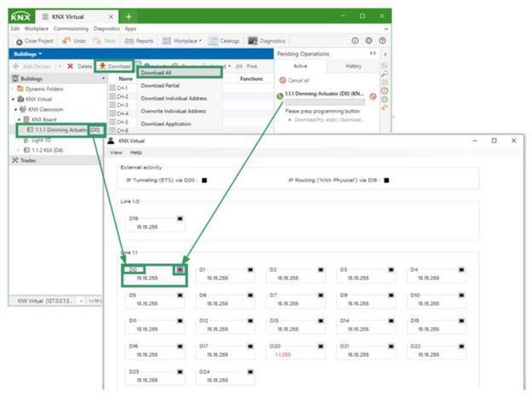Toggle the D20 device programming button
Screen dimensions: 532x396
point(321,346)
